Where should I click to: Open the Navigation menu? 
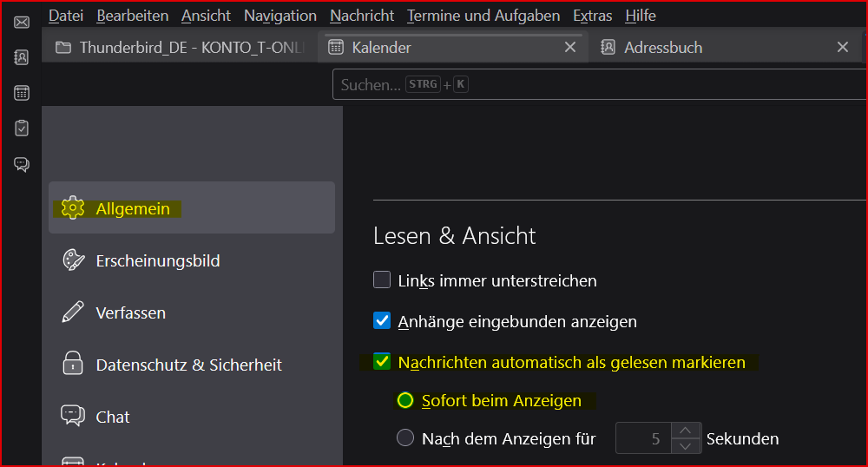click(280, 16)
